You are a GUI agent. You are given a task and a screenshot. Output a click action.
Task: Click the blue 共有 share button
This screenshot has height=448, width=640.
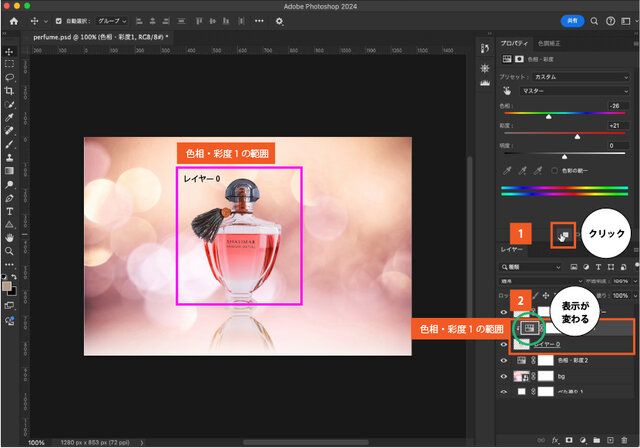pos(573,20)
